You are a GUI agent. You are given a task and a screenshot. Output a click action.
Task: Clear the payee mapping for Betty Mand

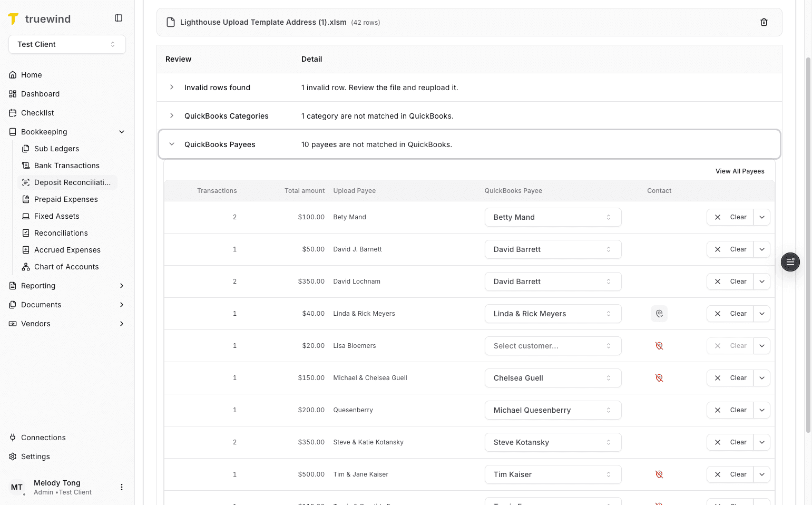click(730, 217)
